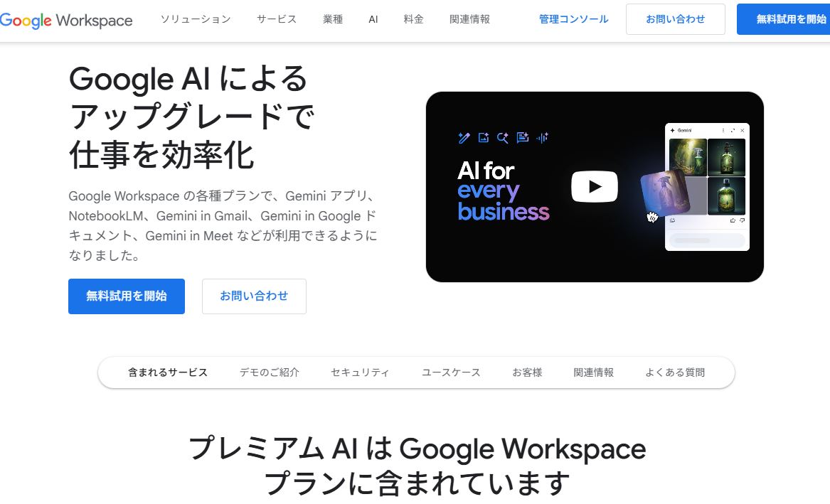The image size is (830, 504).
Task: Click the Google Workspace logo
Action: 66,20
